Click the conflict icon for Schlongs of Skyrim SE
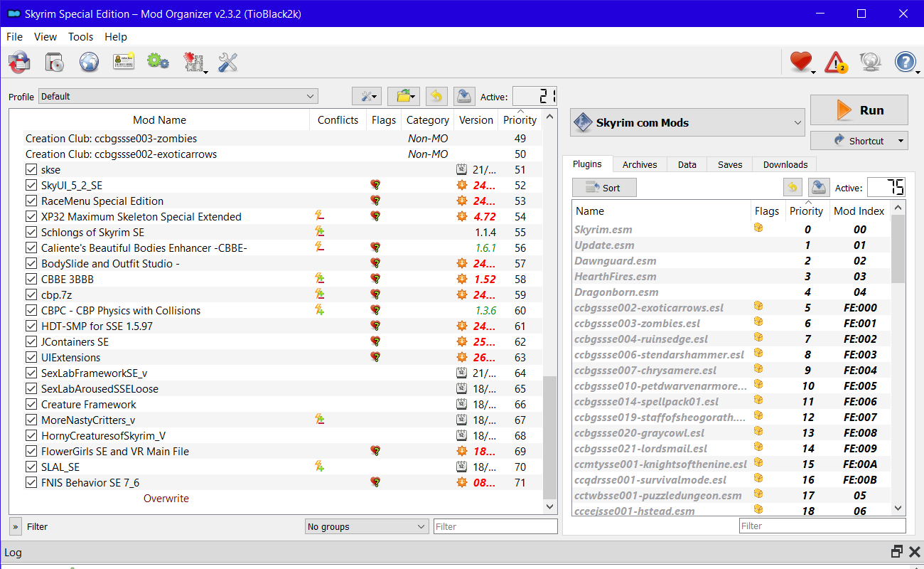The height and width of the screenshot is (569, 924). (x=320, y=232)
